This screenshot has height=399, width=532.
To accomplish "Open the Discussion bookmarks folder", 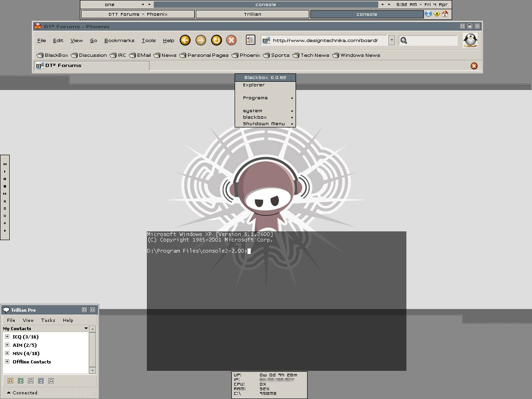I will tap(89, 55).
